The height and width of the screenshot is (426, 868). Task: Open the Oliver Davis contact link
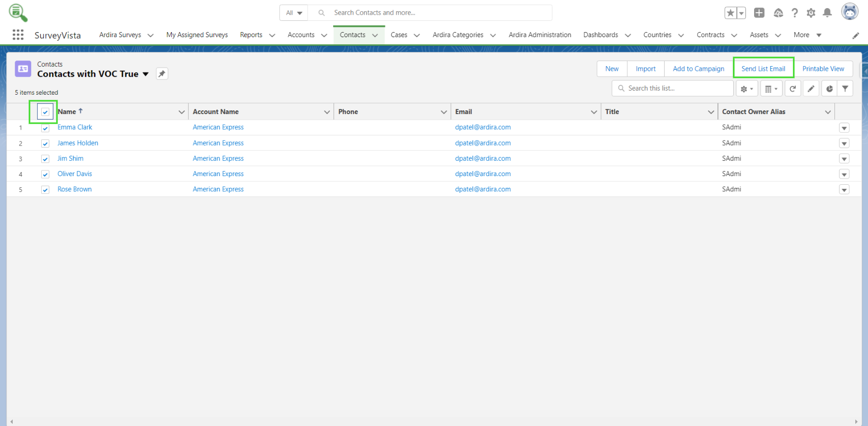coord(75,174)
